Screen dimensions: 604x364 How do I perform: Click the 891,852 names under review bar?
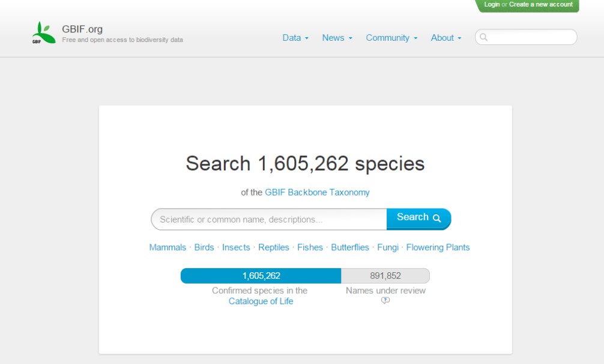tap(385, 276)
